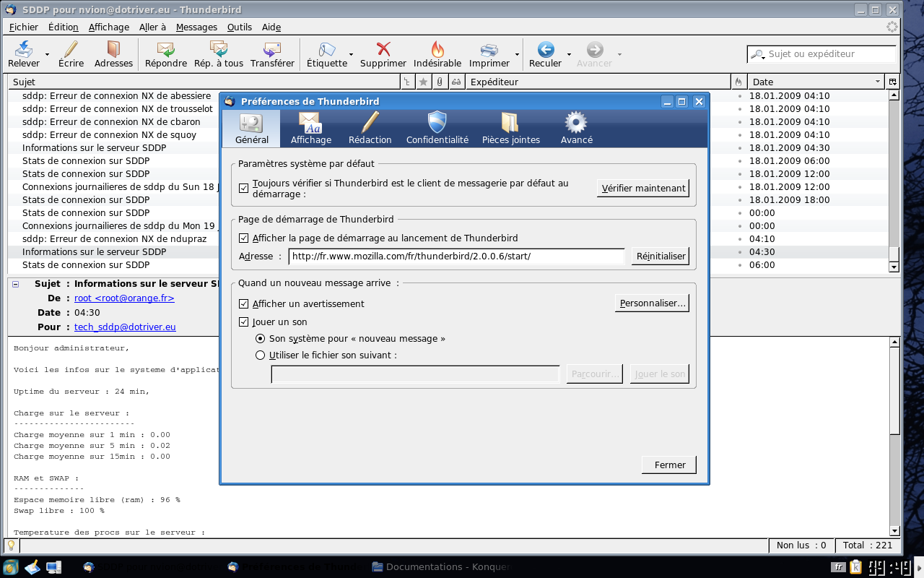This screenshot has height=578, width=924.
Task: Open the Reculer history dropdown arrow
Action: pyautogui.click(x=569, y=55)
